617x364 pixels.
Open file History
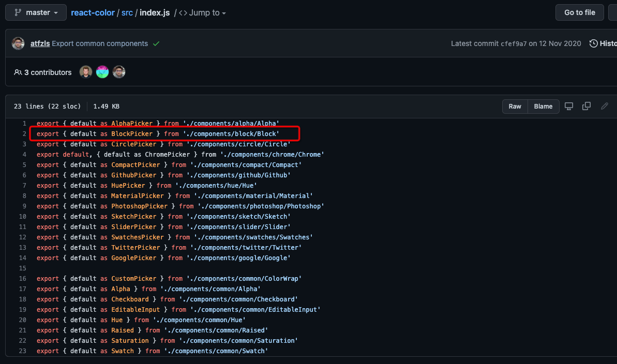coord(603,43)
